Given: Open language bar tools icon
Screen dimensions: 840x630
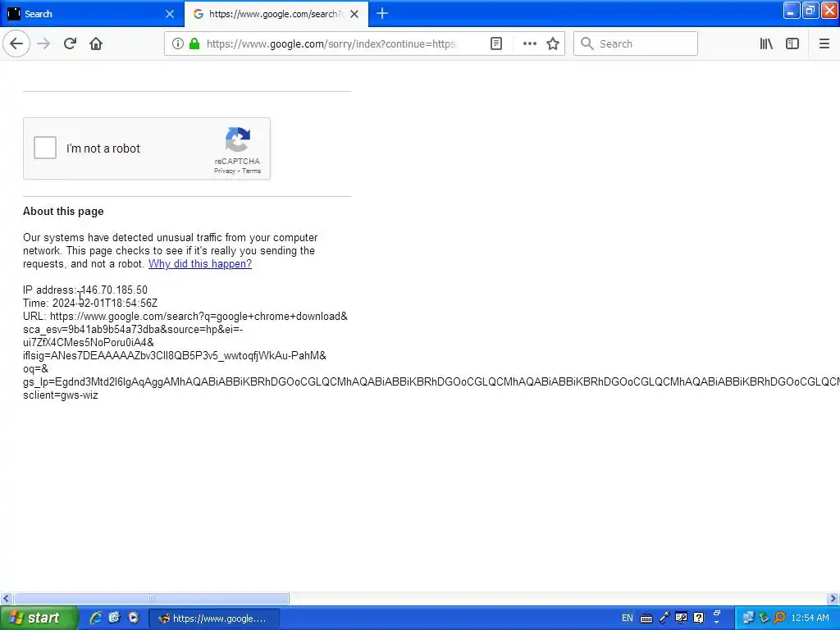Looking at the screenshot, I should [681, 618].
